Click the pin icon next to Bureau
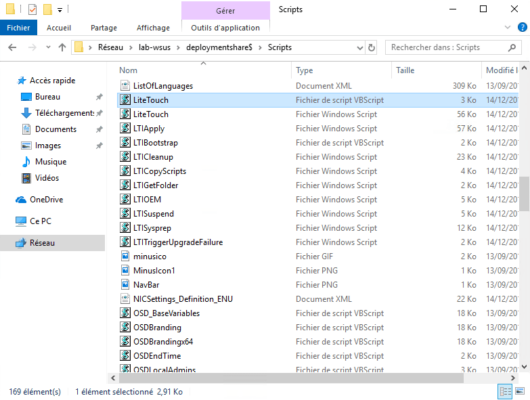This screenshot has height=400, width=530. 99,97
